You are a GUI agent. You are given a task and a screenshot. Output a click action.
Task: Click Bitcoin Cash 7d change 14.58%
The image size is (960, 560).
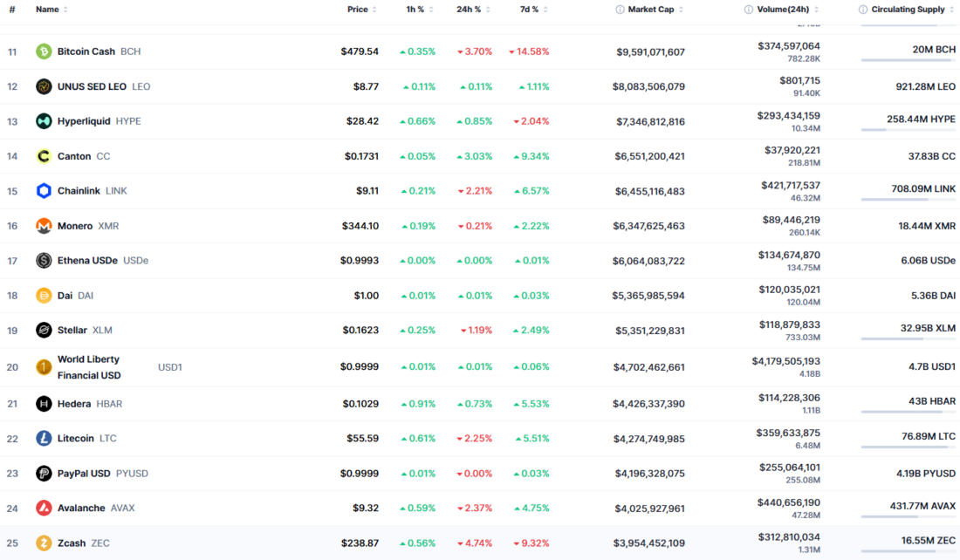pos(529,51)
